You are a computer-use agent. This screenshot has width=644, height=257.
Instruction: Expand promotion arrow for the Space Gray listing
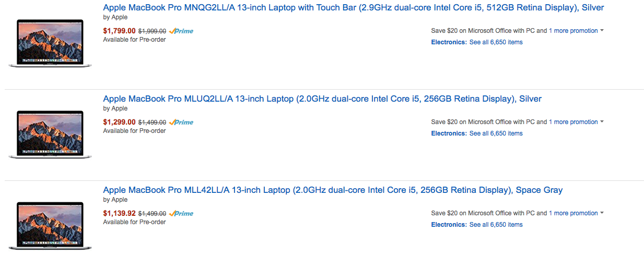602,213
